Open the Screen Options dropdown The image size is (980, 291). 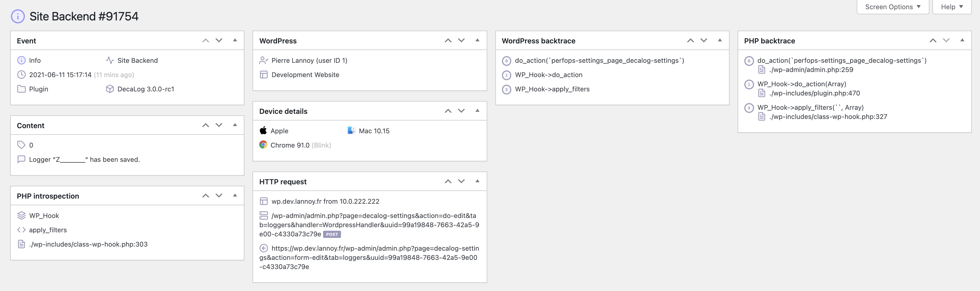click(893, 7)
